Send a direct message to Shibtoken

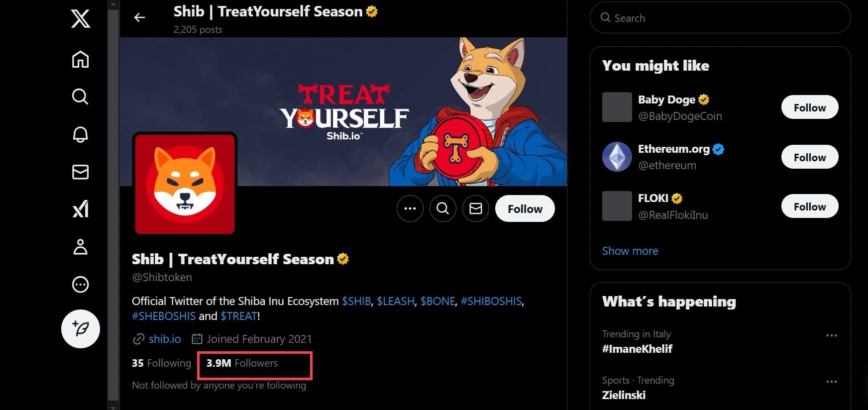click(x=475, y=208)
